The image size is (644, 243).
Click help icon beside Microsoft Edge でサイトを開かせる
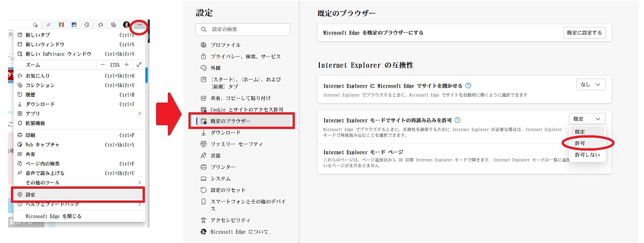click(469, 85)
